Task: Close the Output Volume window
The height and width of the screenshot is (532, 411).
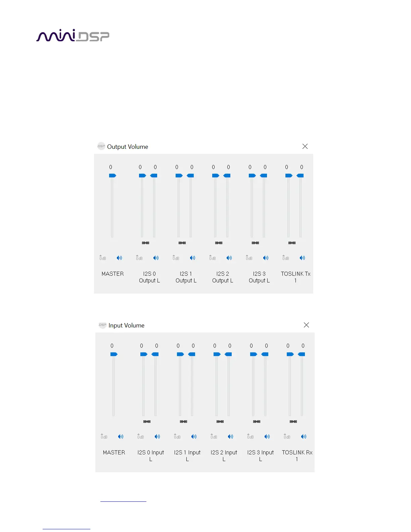Action: (x=305, y=146)
